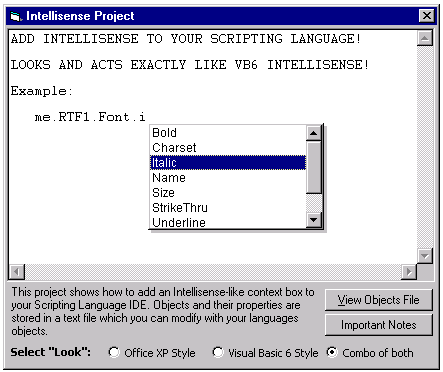The height and width of the screenshot is (372, 443).
Task: Click the Important Notes button
Action: (x=379, y=325)
